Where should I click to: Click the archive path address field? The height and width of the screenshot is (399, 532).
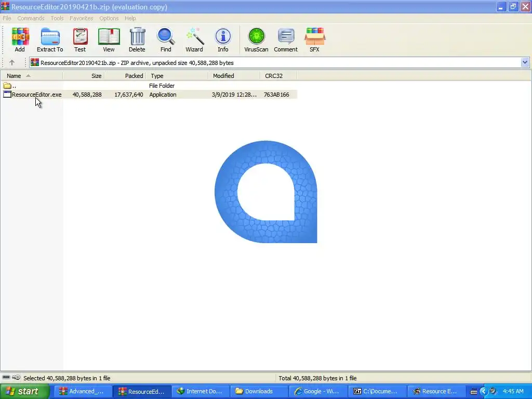click(279, 63)
